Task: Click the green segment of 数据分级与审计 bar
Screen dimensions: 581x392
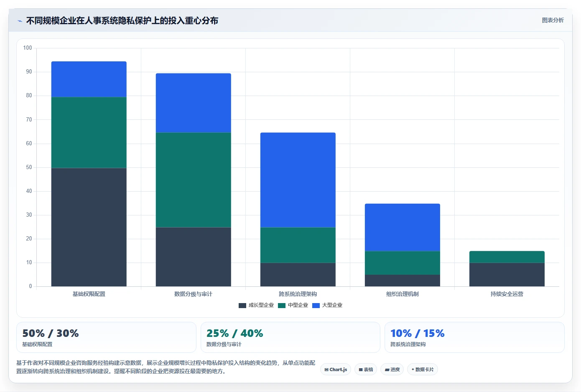Action: 194,180
